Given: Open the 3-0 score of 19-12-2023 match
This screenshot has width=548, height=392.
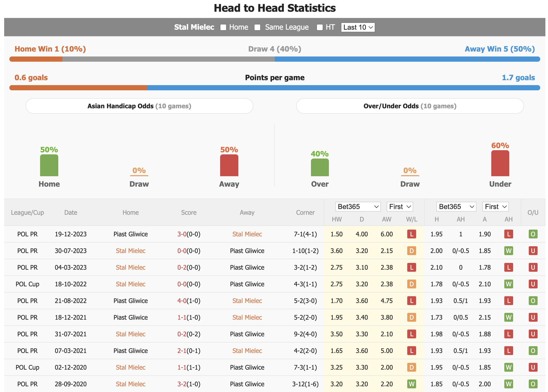Looking at the screenshot, I should 182,234.
